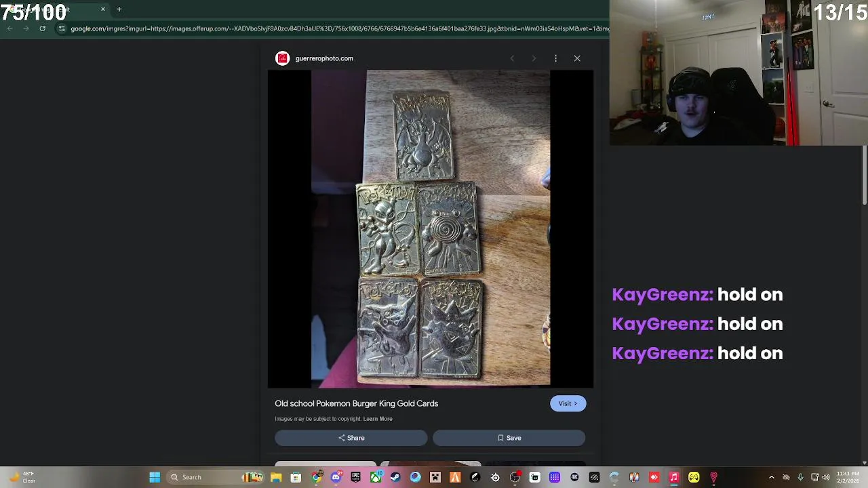
Task: Go forward in Chrome navigation
Action: [26, 28]
